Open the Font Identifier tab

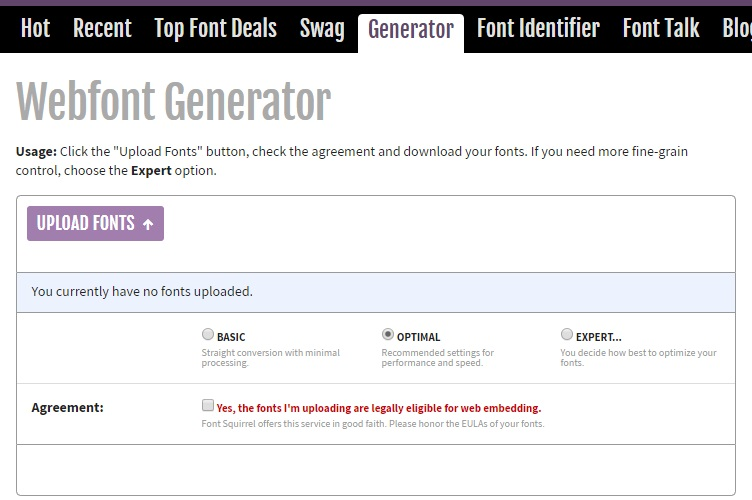pyautogui.click(x=538, y=29)
